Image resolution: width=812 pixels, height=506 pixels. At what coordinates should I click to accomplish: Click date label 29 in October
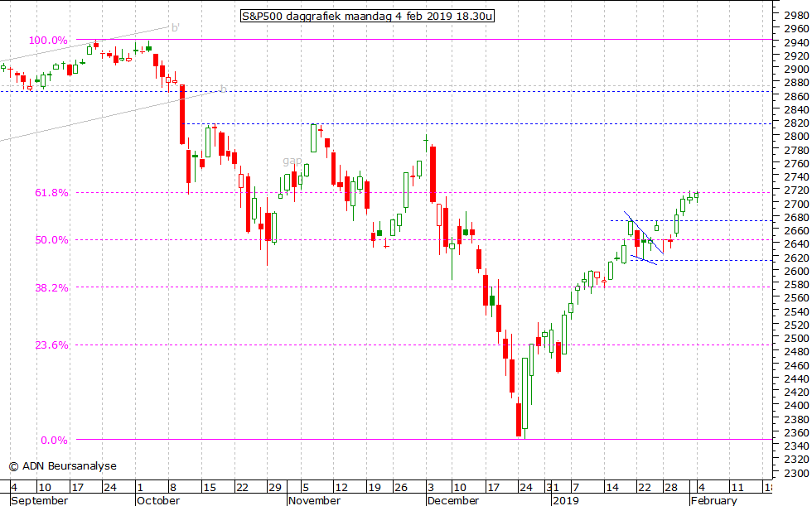pyautogui.click(x=274, y=488)
